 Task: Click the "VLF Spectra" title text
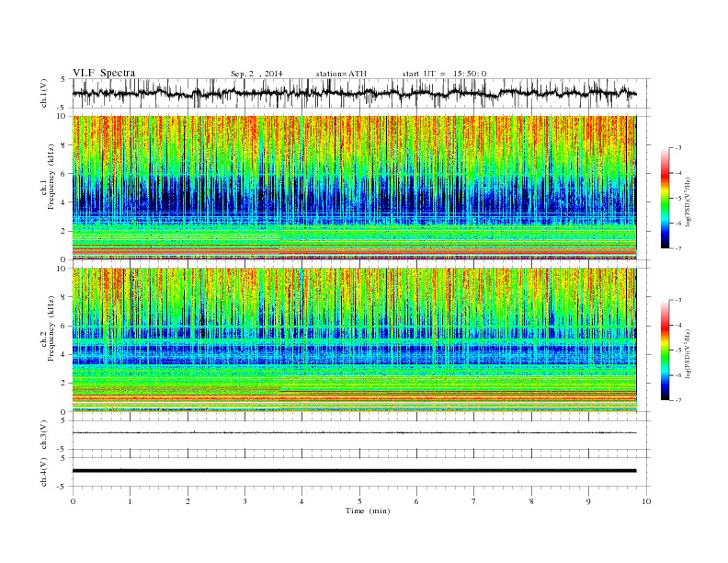(104, 73)
